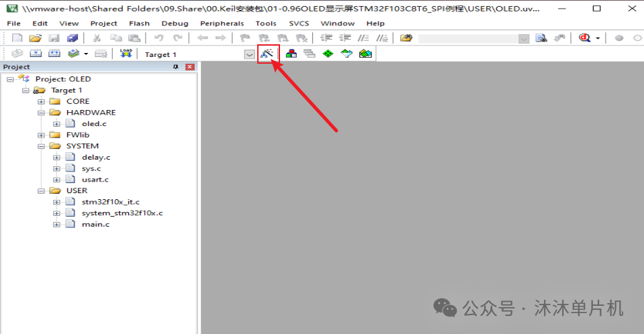This screenshot has height=334, width=644.
Task: Collapse the Project: OLED root node
Action: [x=10, y=80]
